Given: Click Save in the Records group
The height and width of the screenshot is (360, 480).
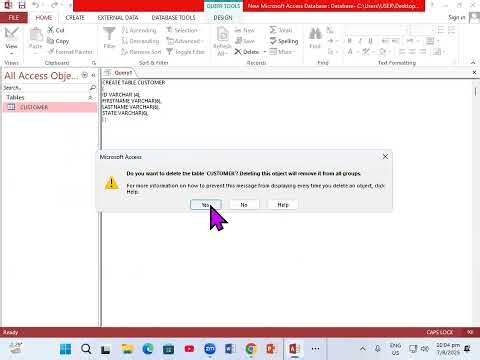Looking at the screenshot, I should (245, 41).
